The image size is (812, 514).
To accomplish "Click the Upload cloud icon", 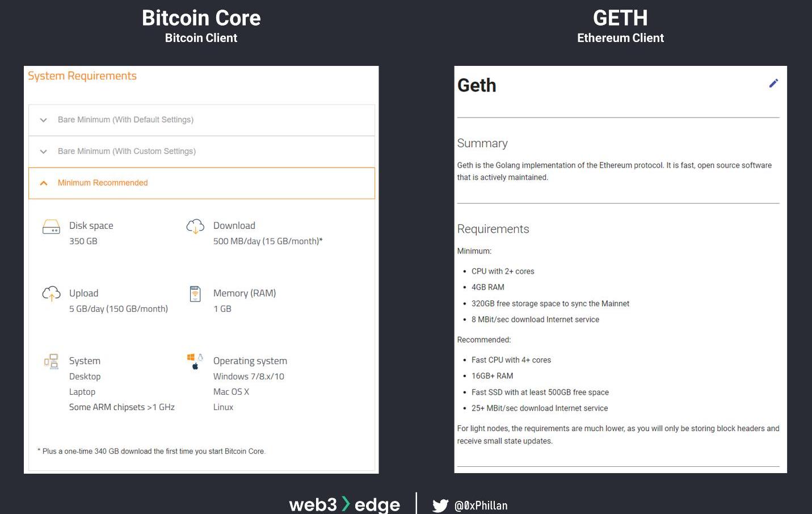I will pyautogui.click(x=51, y=294).
